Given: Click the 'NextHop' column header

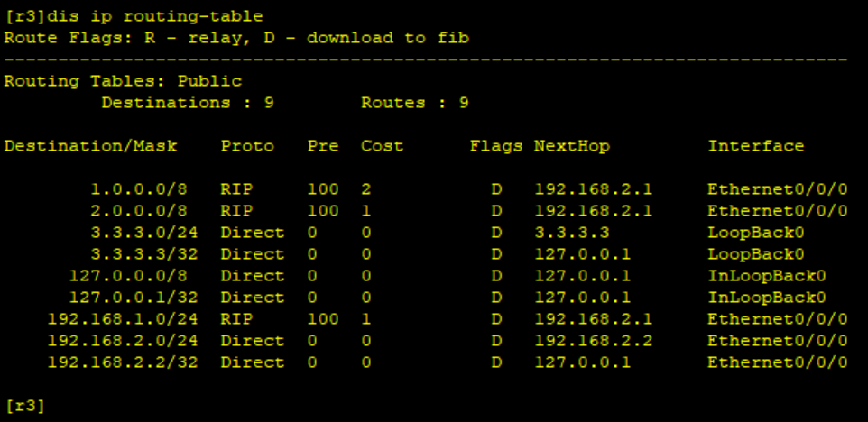Looking at the screenshot, I should tap(572, 147).
